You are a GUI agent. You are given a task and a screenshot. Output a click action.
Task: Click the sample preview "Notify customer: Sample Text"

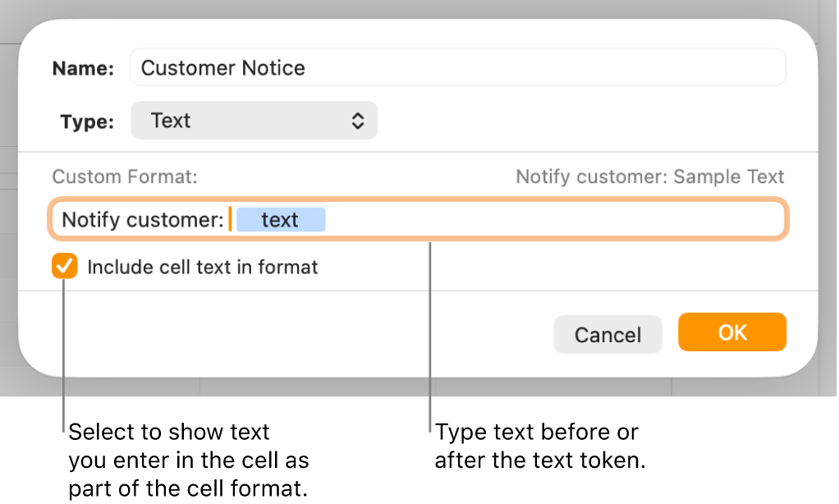tap(649, 176)
